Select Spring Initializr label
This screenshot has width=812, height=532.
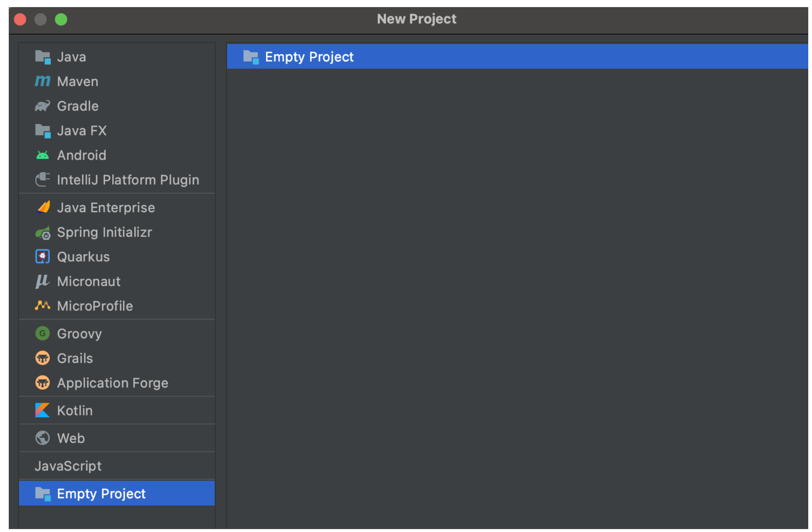[x=104, y=232]
